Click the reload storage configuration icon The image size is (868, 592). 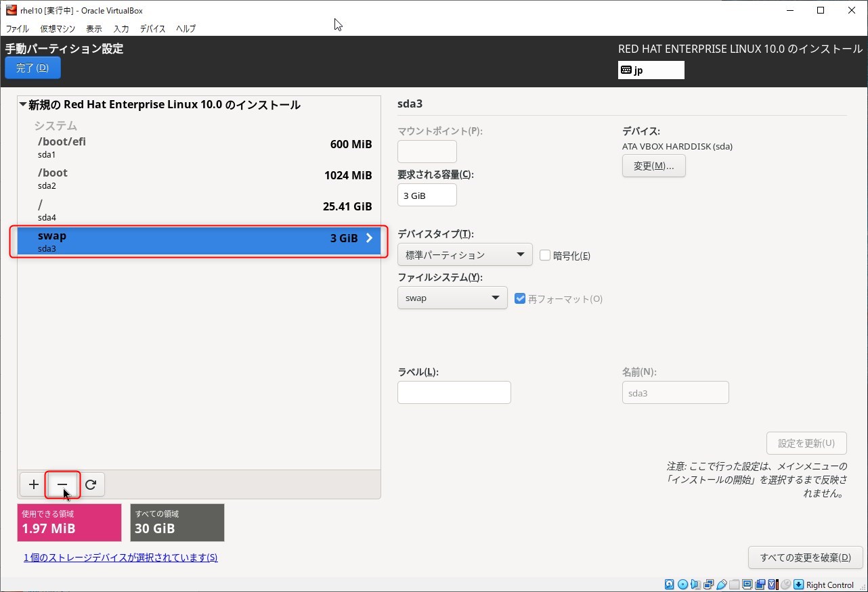coord(91,484)
